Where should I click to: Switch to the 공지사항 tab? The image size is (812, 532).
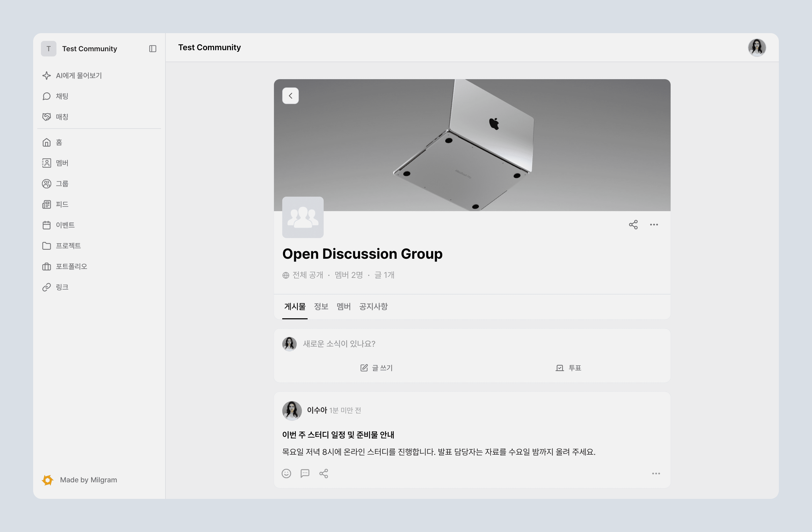(373, 307)
